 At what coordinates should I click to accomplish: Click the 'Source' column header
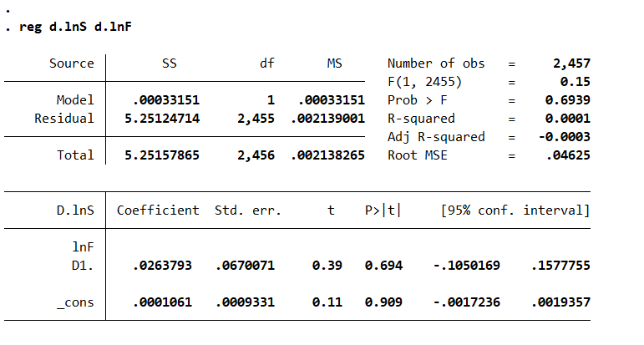coord(71,63)
